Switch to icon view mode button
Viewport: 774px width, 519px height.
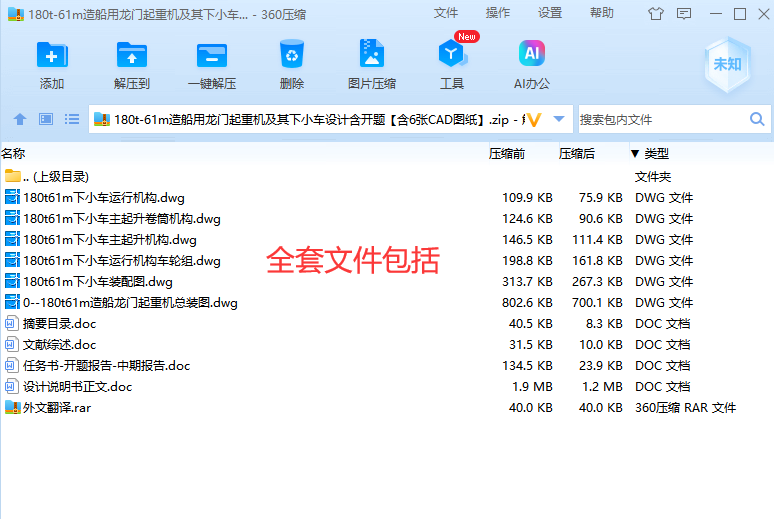point(46,119)
